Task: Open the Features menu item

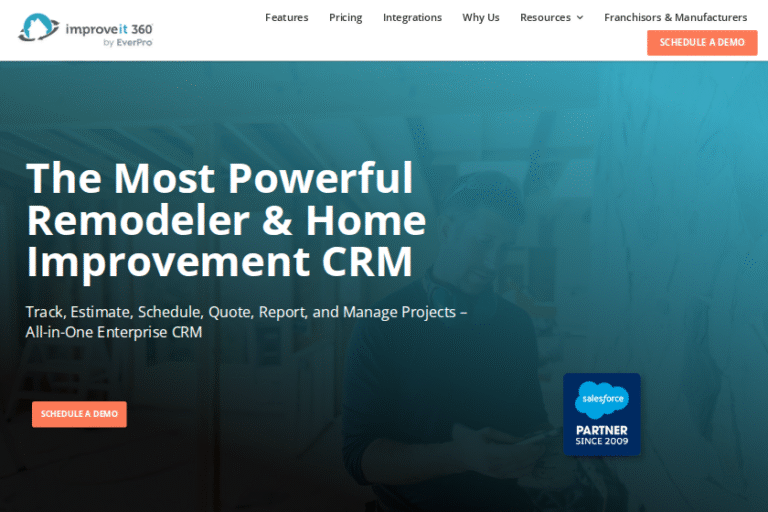Action: point(286,18)
